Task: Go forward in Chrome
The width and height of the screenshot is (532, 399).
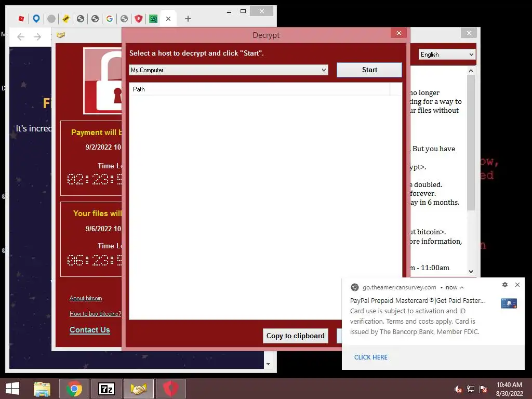Action: (37, 37)
